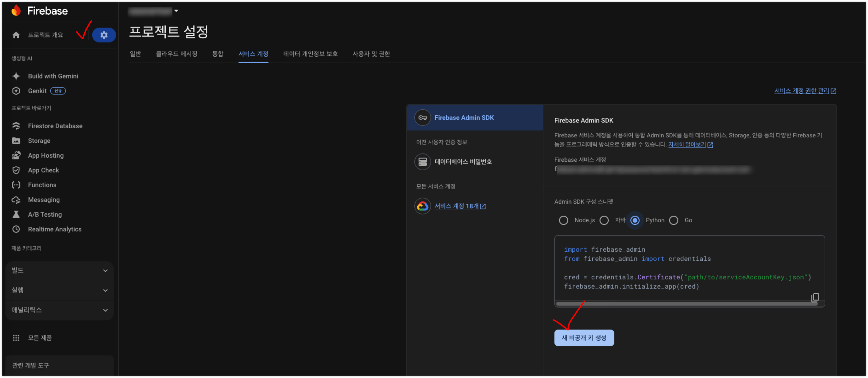Open the 서비스 계정 18개 link
The height and width of the screenshot is (378, 868).
pos(457,206)
